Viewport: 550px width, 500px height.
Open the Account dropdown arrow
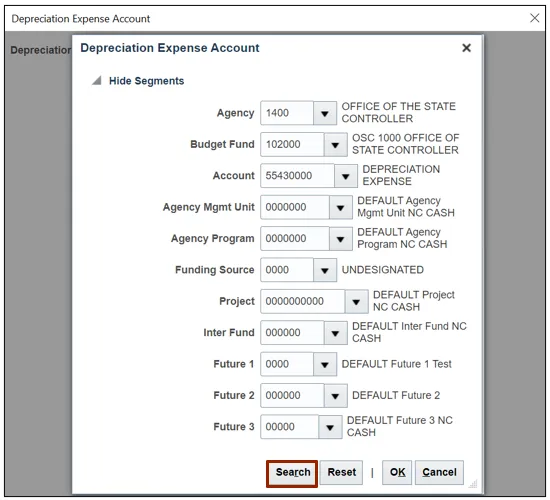[346, 176]
